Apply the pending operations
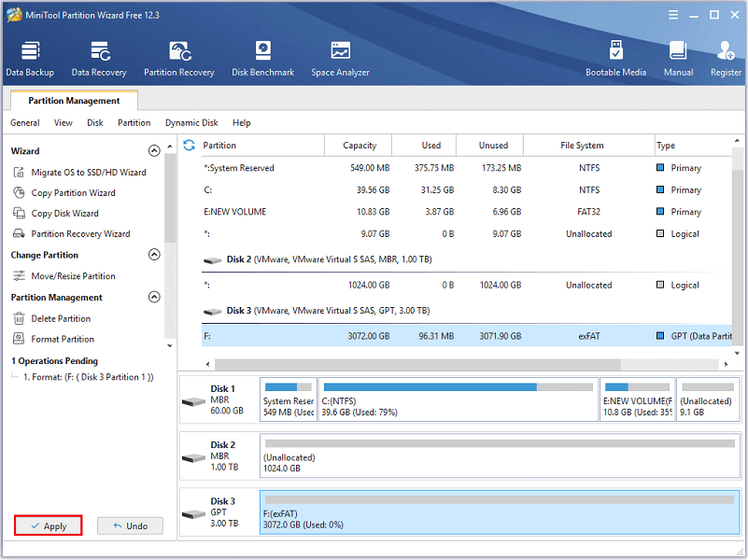Screen dimensions: 748x560 click(49, 525)
